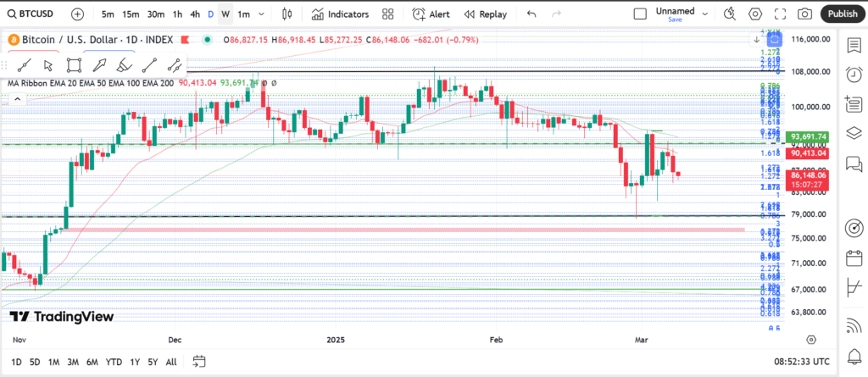Open the chart-axis icon in right sidebar
The width and height of the screenshot is (868, 377).
point(854,287)
